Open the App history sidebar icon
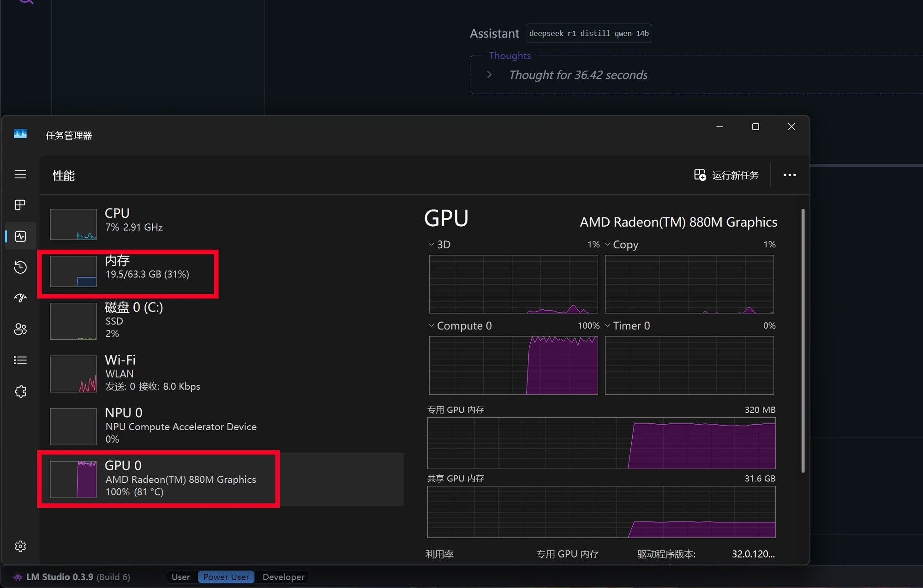This screenshot has width=923, height=588. (x=20, y=267)
